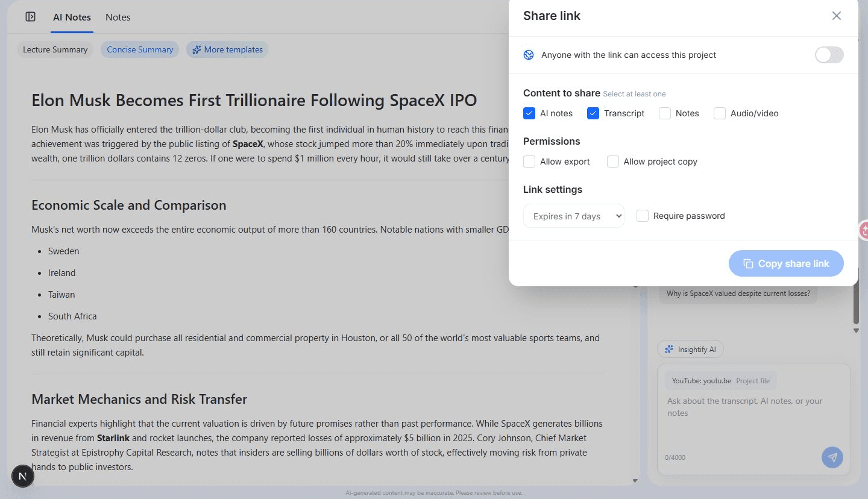Click the Taiwan list item
Viewport: 868px width, 499px height.
coord(61,295)
